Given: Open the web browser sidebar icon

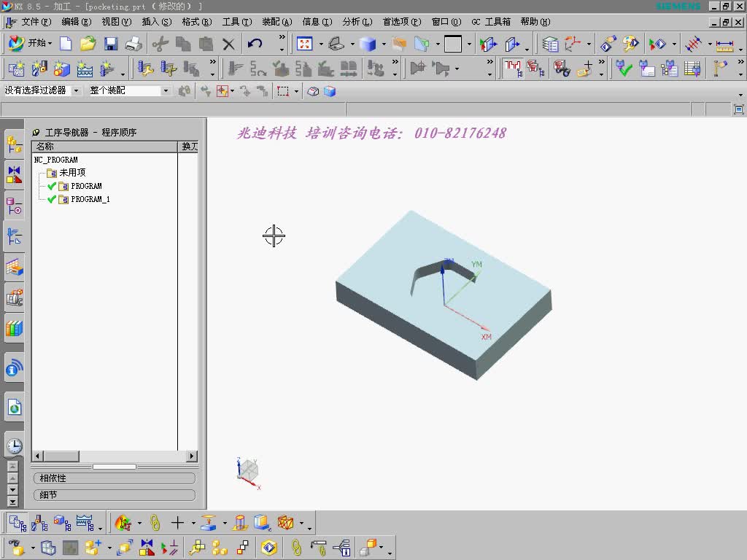Looking at the screenshot, I should [x=15, y=408].
